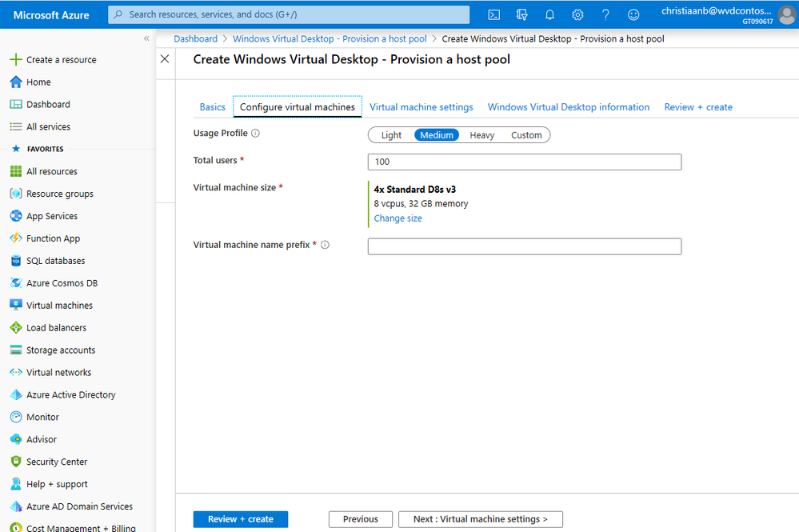799x532 pixels.
Task: Open the notifications bell
Action: pyautogui.click(x=549, y=14)
